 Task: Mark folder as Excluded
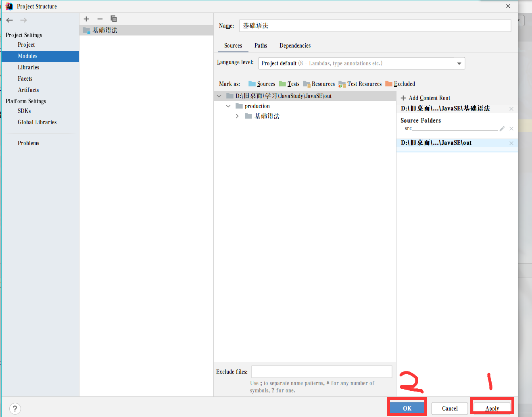point(400,84)
